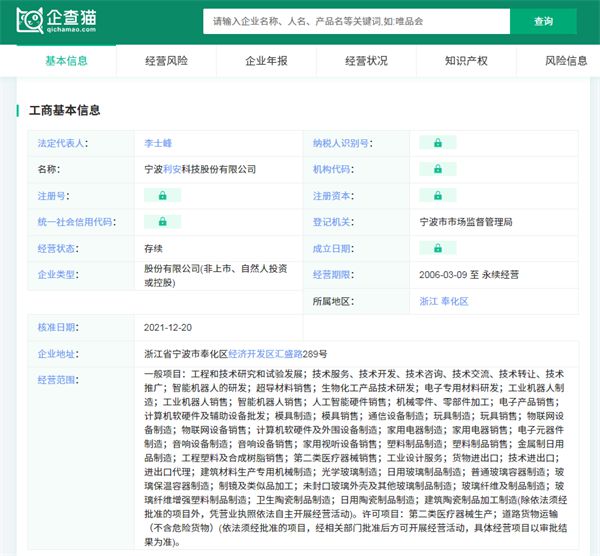Select the 经营状况 tab
Image resolution: width=600 pixels, height=556 pixels.
pyautogui.click(x=366, y=61)
